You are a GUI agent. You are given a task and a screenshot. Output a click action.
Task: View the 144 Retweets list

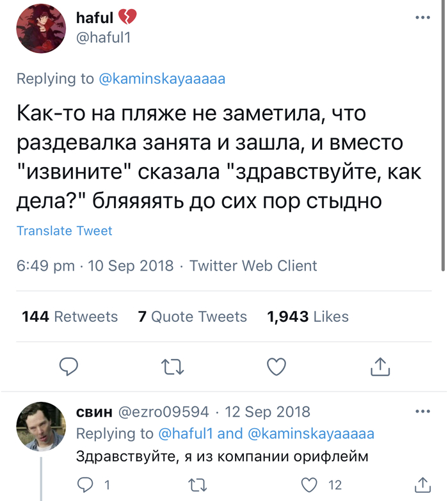click(x=70, y=317)
